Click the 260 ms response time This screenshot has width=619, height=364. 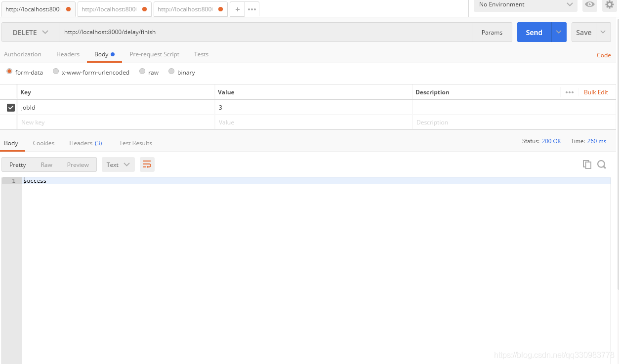(597, 141)
